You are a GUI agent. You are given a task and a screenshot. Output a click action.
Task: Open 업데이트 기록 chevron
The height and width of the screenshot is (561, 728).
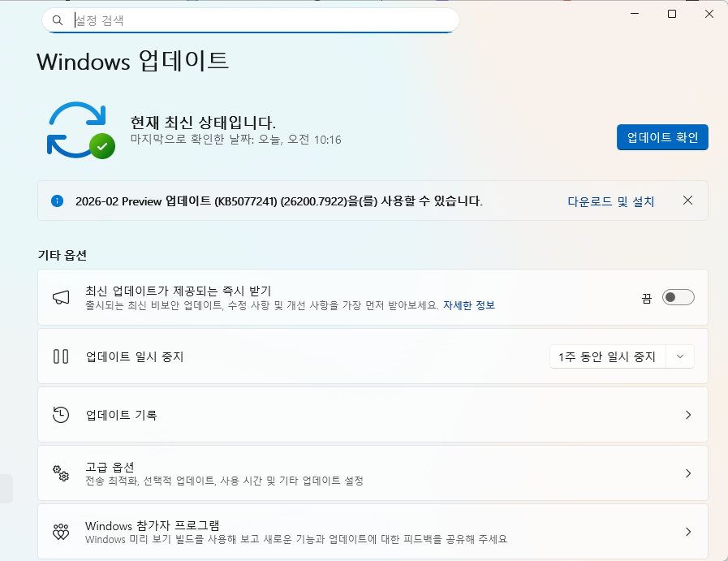coord(688,415)
